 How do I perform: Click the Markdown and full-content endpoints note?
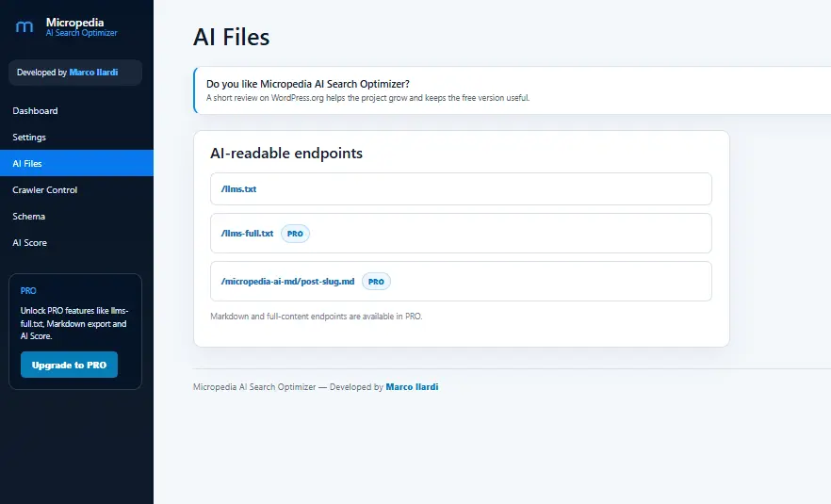click(317, 317)
